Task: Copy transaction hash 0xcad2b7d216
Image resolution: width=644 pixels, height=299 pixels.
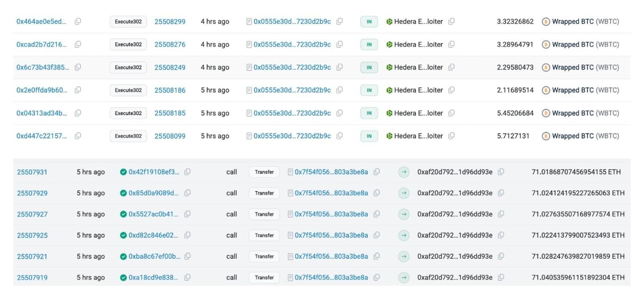Action: tap(78, 44)
